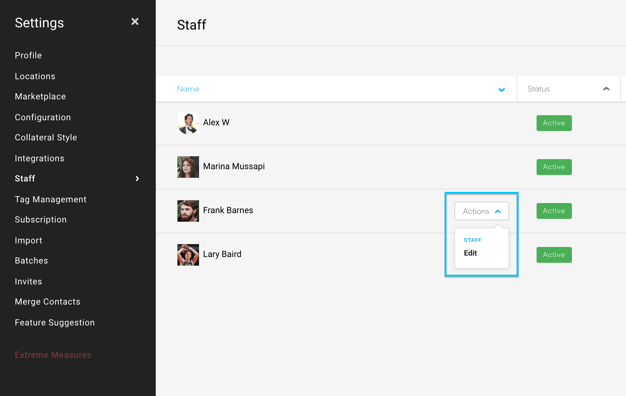
Task: Select Frank Barnes' avatar thumbnail
Action: (188, 211)
